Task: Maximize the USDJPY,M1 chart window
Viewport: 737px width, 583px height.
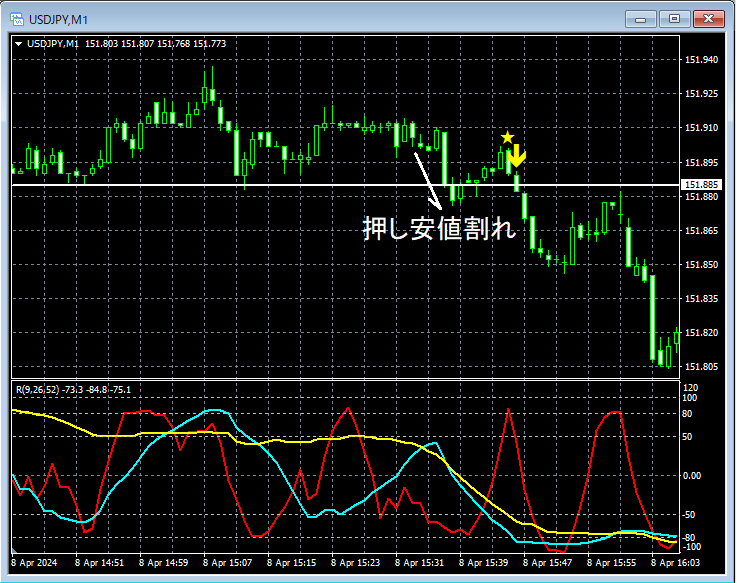Action: (674, 19)
